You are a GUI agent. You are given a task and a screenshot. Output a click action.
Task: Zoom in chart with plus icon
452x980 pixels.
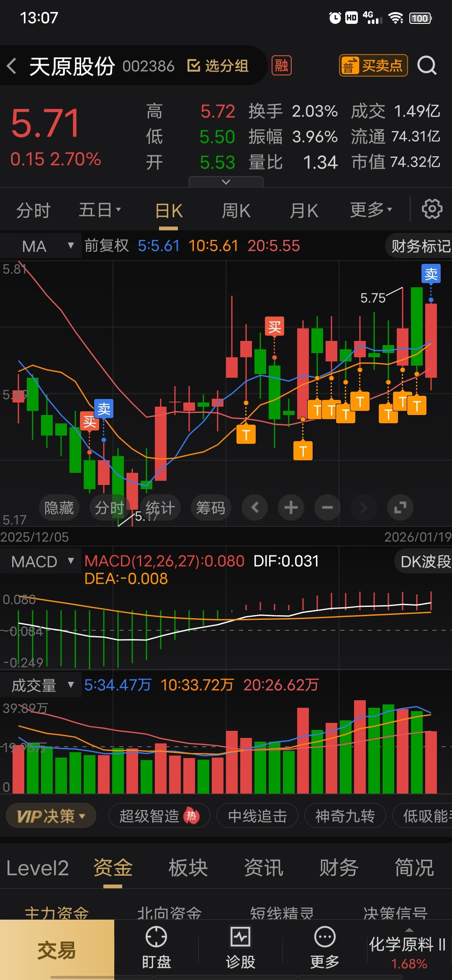pyautogui.click(x=291, y=508)
